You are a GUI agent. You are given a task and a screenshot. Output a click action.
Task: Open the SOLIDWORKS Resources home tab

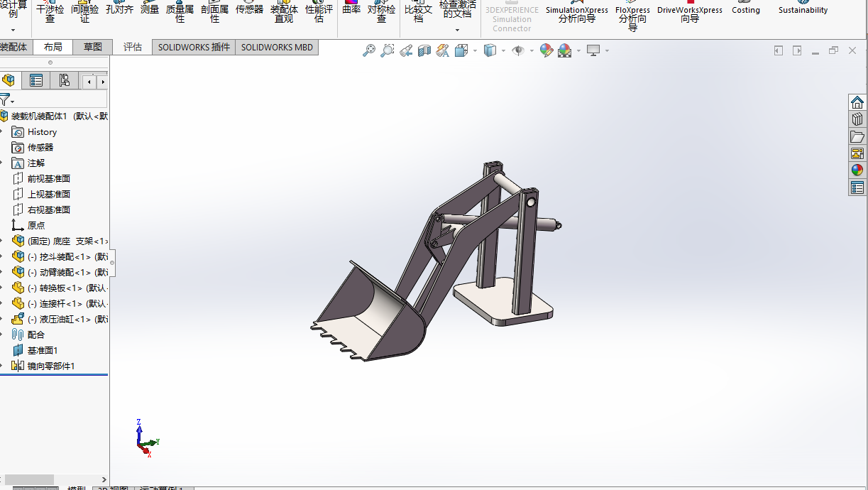pyautogui.click(x=857, y=102)
